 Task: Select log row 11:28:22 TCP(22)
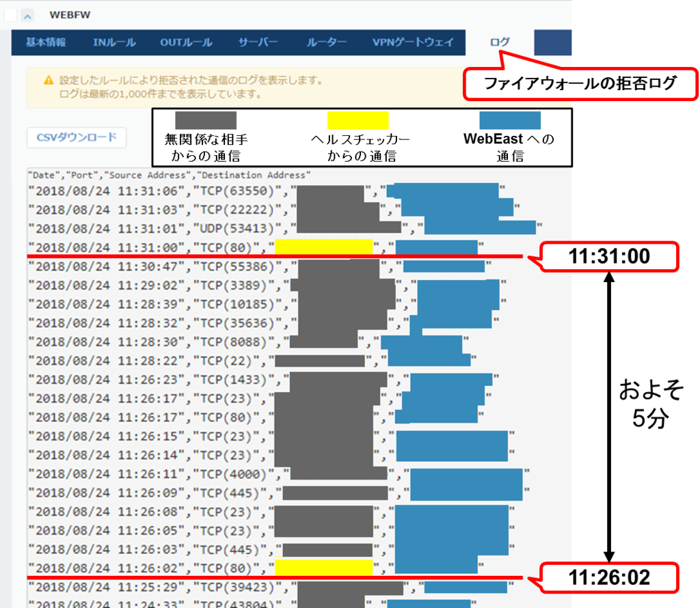coord(252,361)
